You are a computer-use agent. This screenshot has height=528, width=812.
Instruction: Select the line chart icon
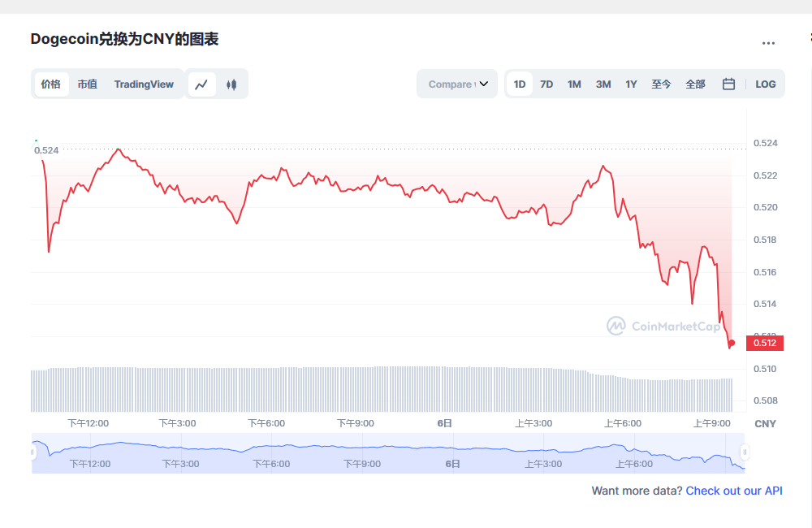coord(201,84)
